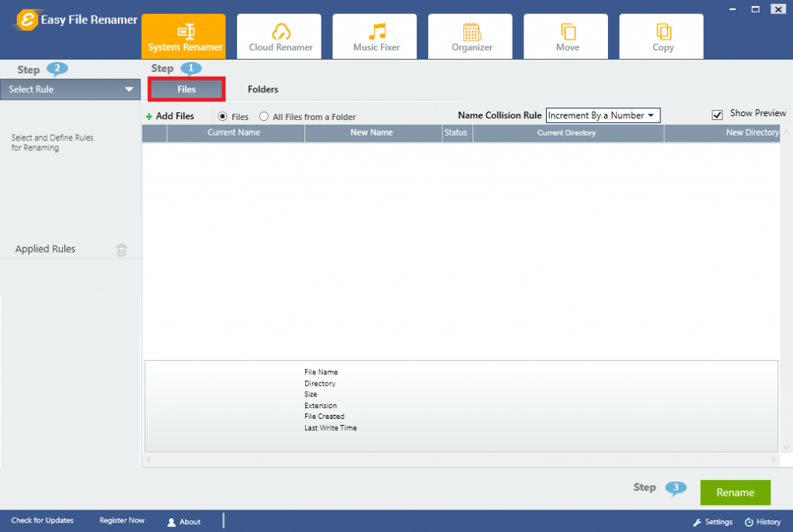Switch to the Music Fixer tool
793x532 pixels.
(x=374, y=36)
